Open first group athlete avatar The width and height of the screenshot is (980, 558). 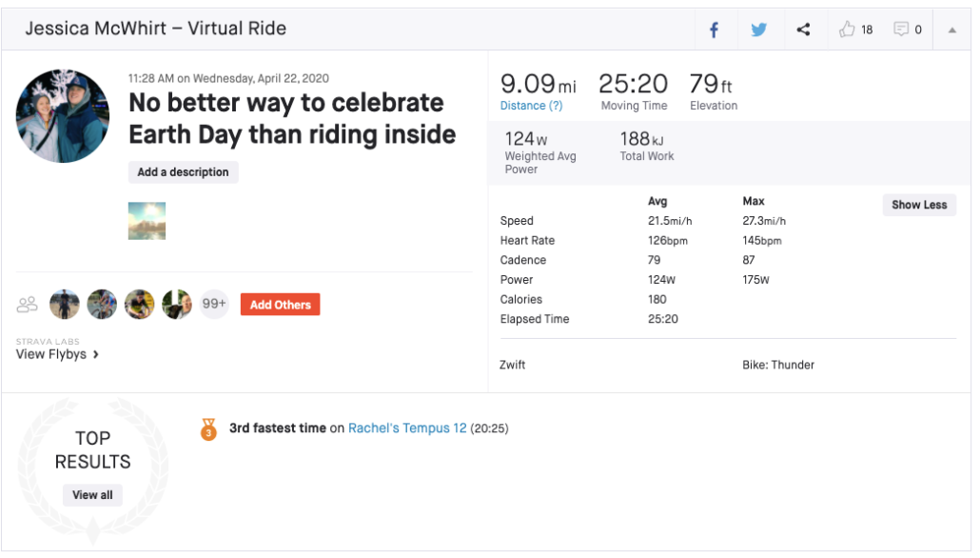click(x=65, y=305)
